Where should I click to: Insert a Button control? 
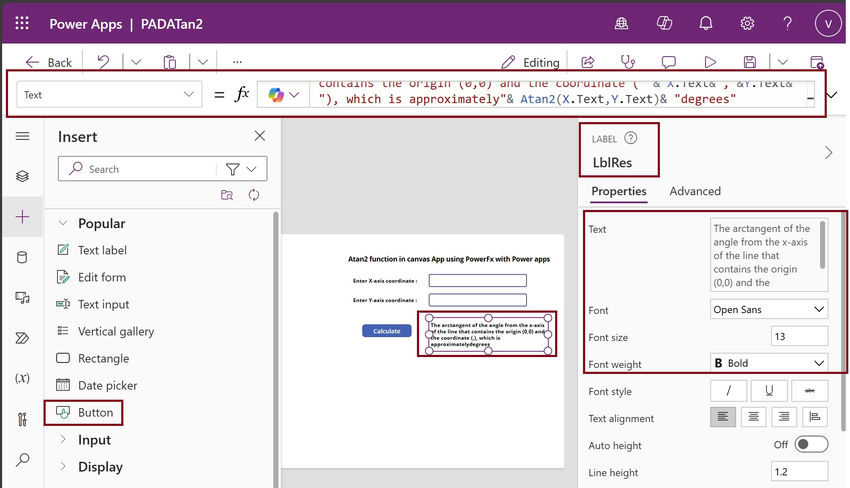click(x=85, y=413)
